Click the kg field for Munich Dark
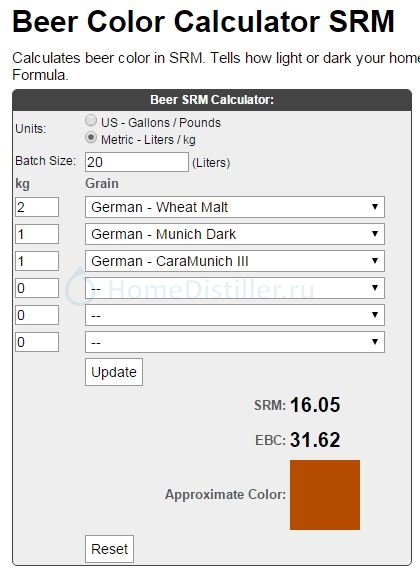420x570 pixels. click(37, 234)
